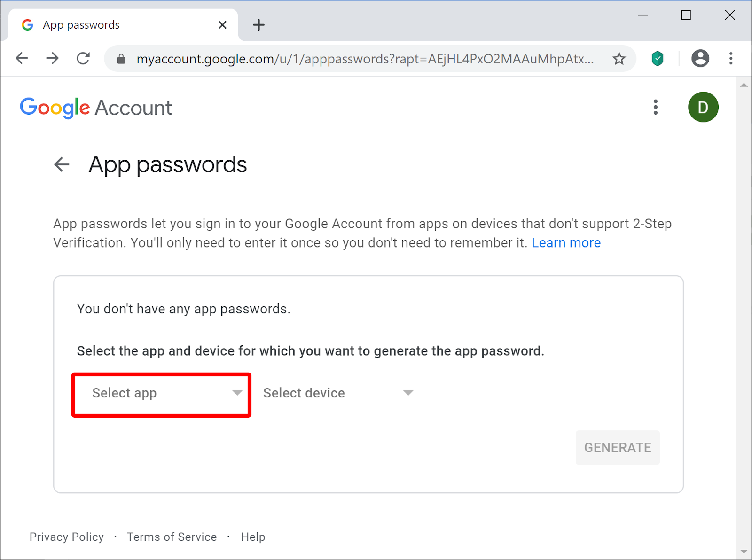Image resolution: width=752 pixels, height=560 pixels.
Task: Open the Privacy Policy link
Action: point(67,537)
